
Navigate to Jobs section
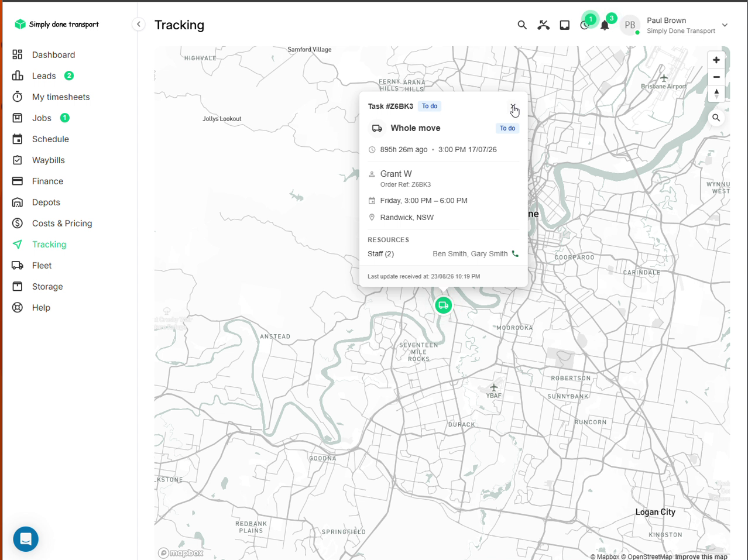(x=42, y=118)
